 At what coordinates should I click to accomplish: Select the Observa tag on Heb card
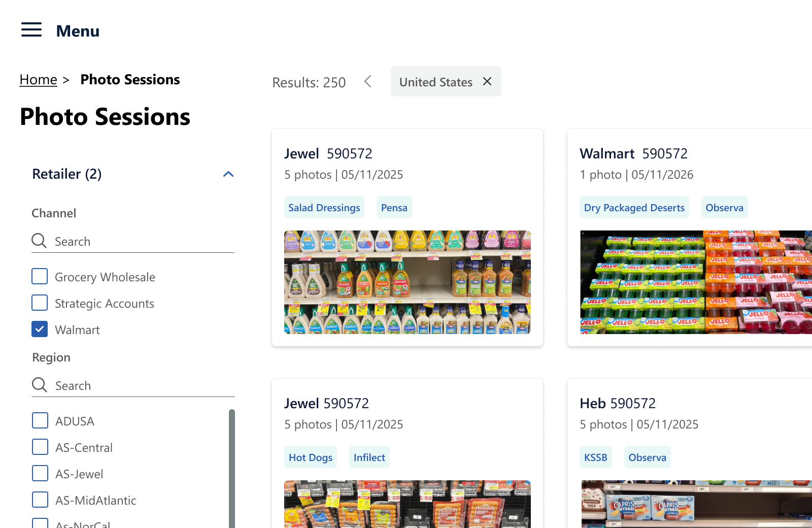tap(648, 457)
